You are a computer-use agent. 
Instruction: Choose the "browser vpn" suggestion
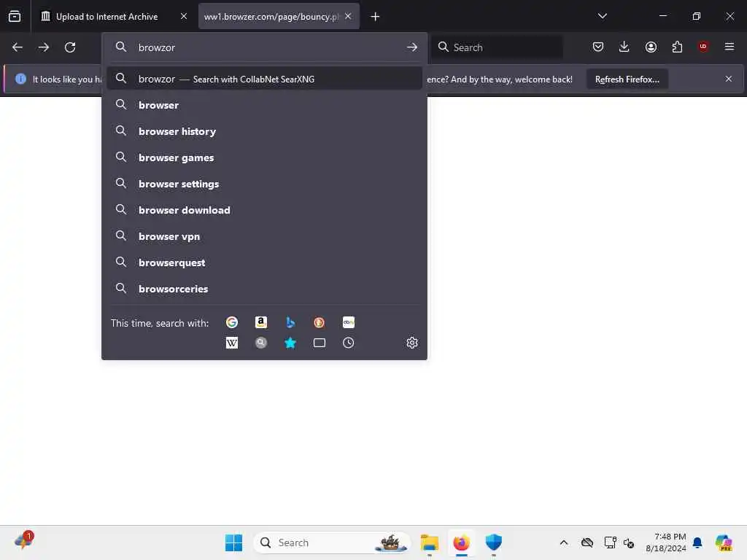click(264, 237)
